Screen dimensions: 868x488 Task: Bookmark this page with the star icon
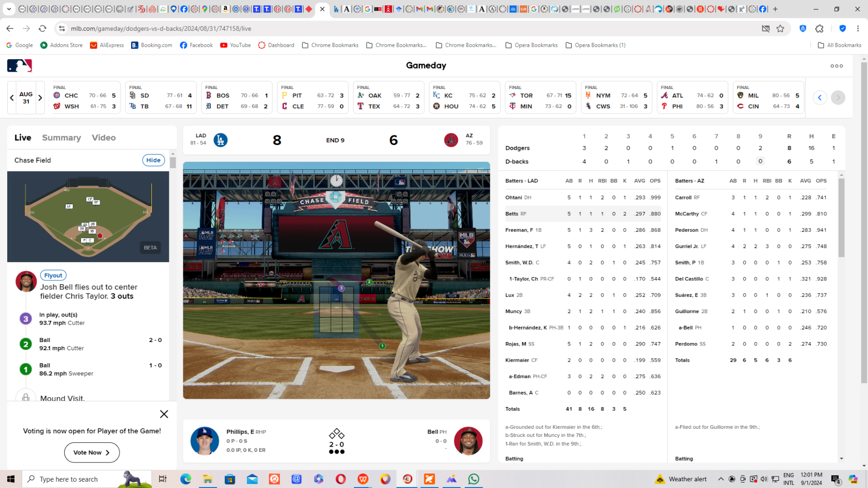(780, 28)
